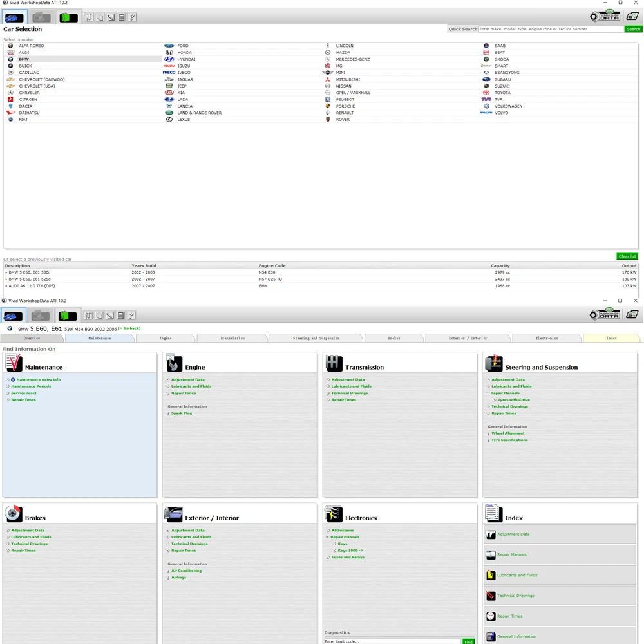Switch to the Transmission tab

232,339
